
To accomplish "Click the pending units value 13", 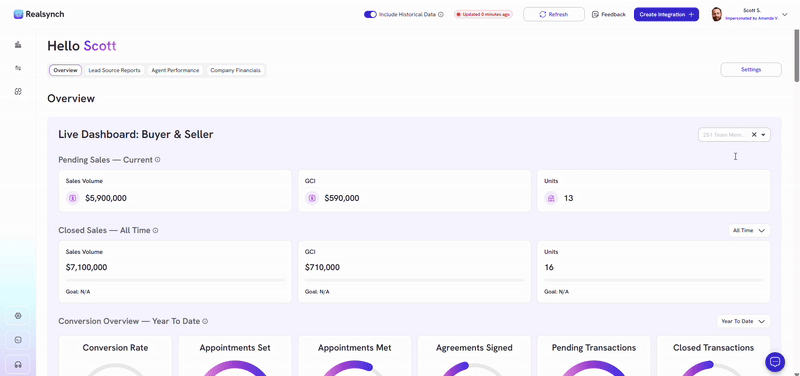I will point(568,198).
